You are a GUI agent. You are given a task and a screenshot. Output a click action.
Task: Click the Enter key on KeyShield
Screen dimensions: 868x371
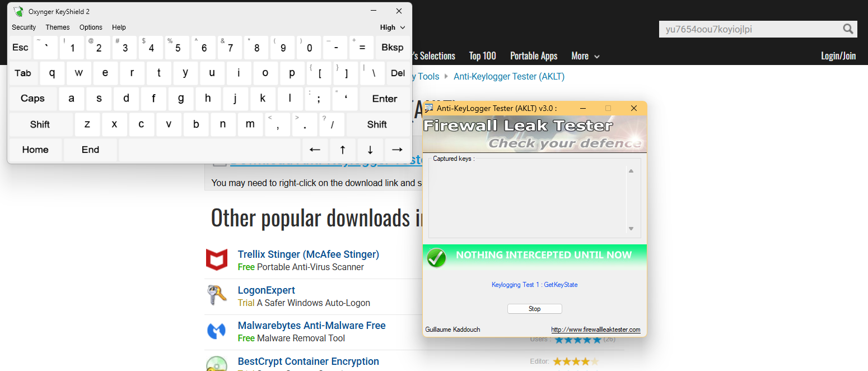coord(385,99)
